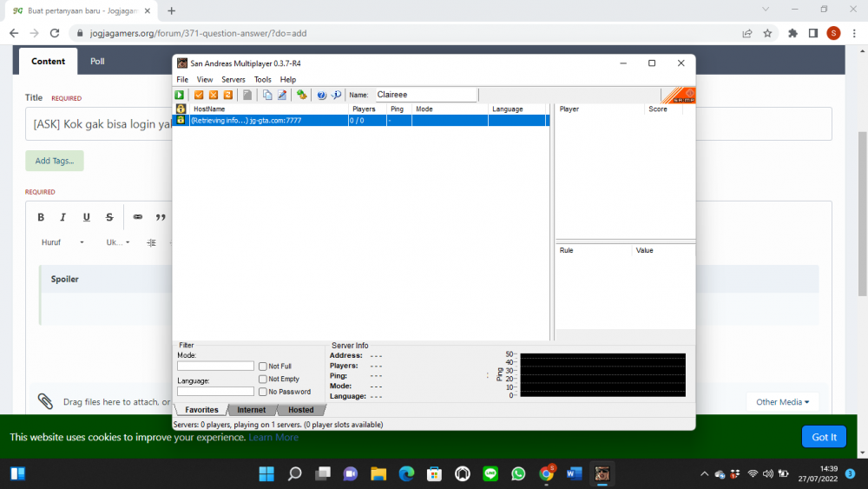Viewport: 868px width, 489px height.
Task: Select the jg-gta.com:7777 server row
Action: pyautogui.click(x=361, y=120)
